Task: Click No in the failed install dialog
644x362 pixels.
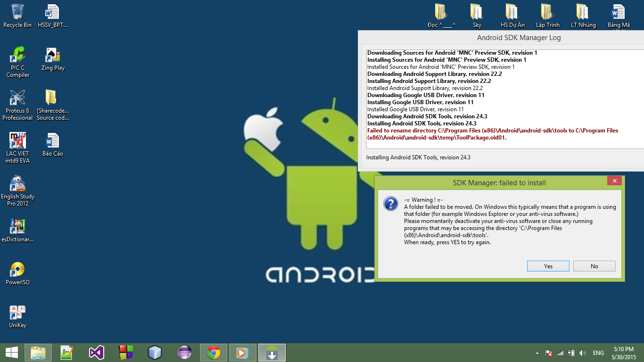Action: pos(594,266)
